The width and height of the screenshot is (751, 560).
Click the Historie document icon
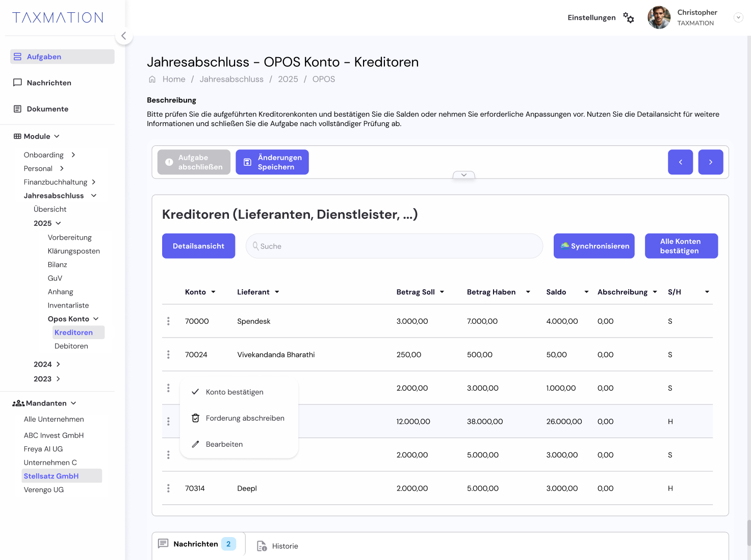click(x=262, y=546)
